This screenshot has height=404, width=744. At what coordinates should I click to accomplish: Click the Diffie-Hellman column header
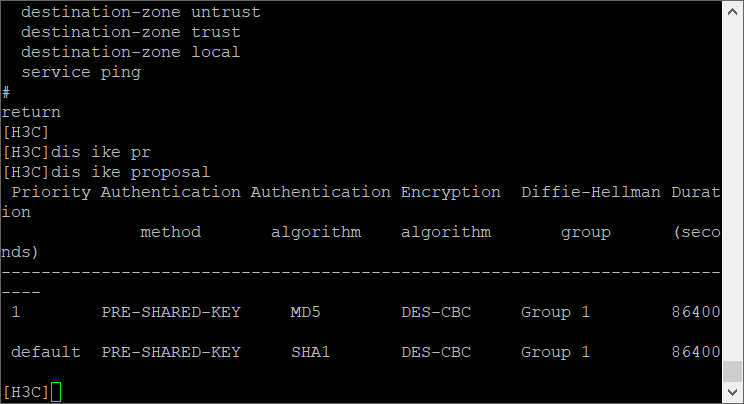[x=591, y=192]
